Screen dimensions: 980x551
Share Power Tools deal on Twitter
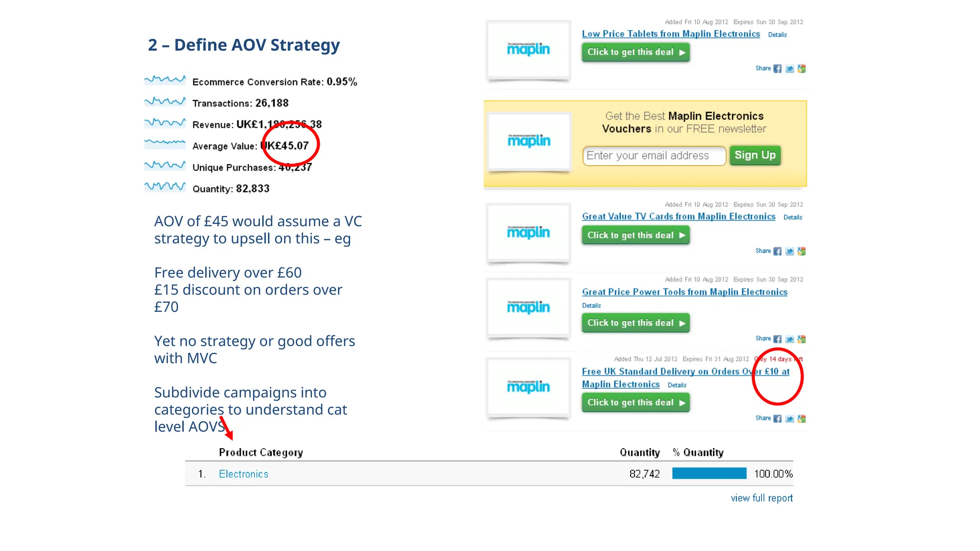(790, 339)
